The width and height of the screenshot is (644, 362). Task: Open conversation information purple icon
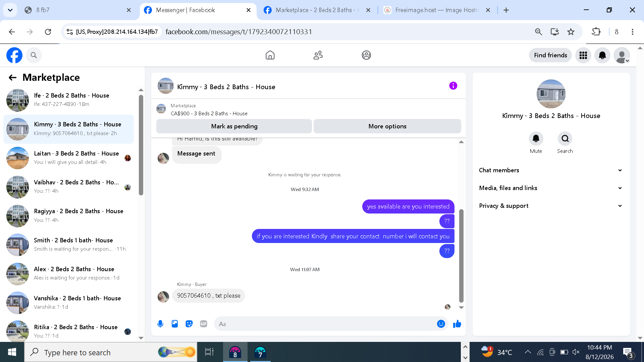(x=453, y=86)
